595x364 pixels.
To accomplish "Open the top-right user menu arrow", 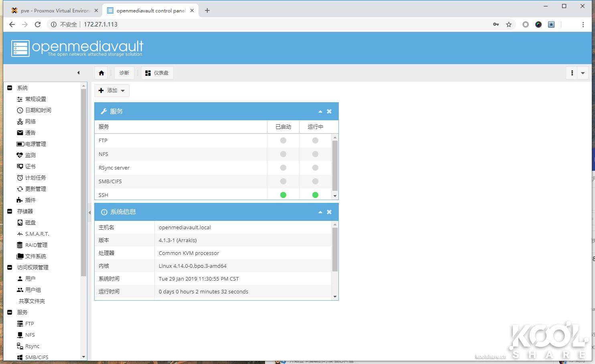I will [583, 73].
